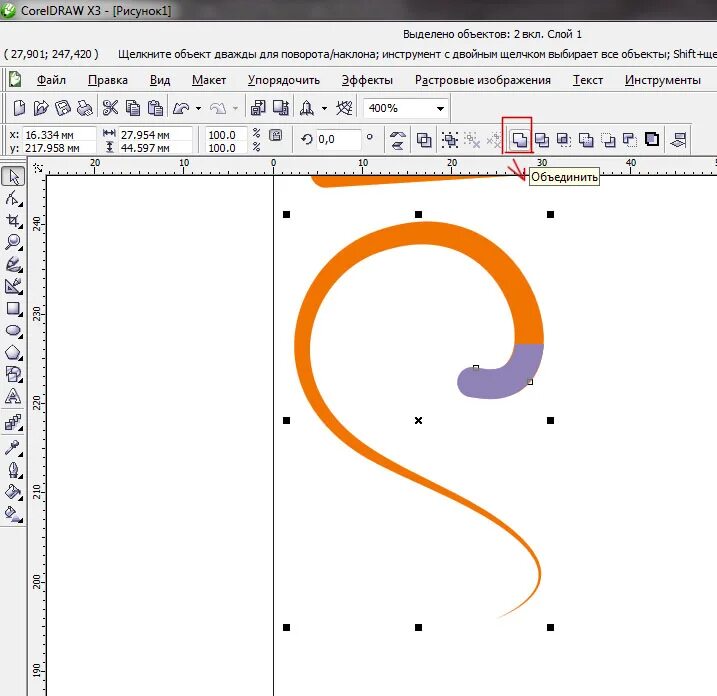
Task: Select the Interactive blend tool
Action: [13, 423]
